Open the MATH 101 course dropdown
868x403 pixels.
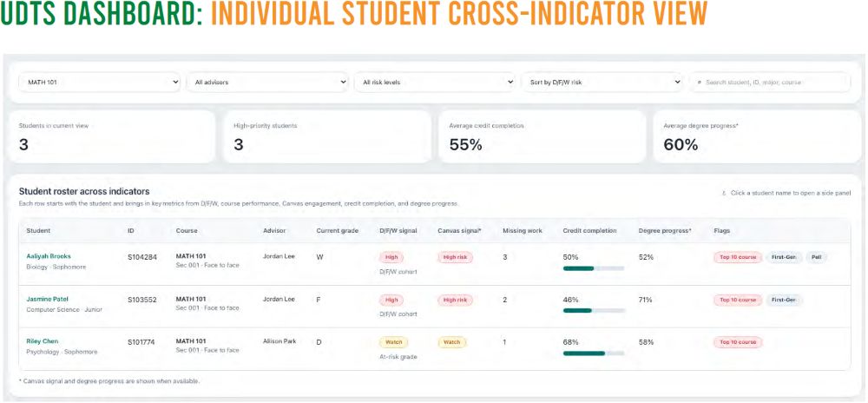(x=100, y=82)
